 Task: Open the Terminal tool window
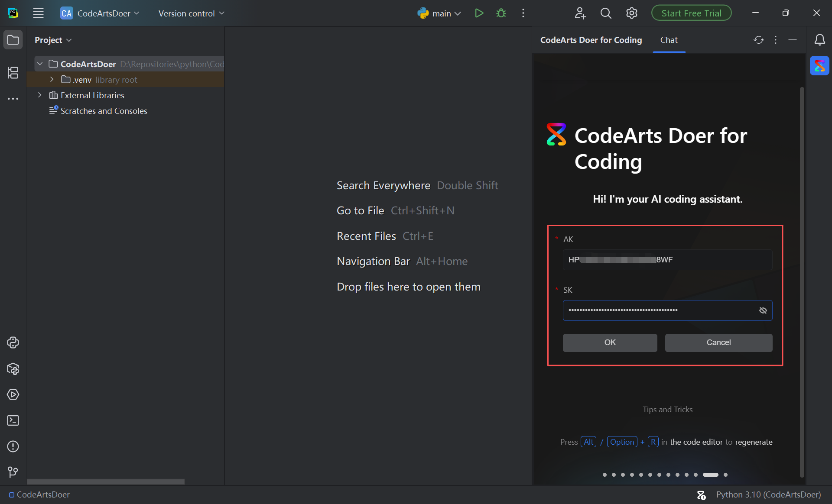pyautogui.click(x=13, y=420)
